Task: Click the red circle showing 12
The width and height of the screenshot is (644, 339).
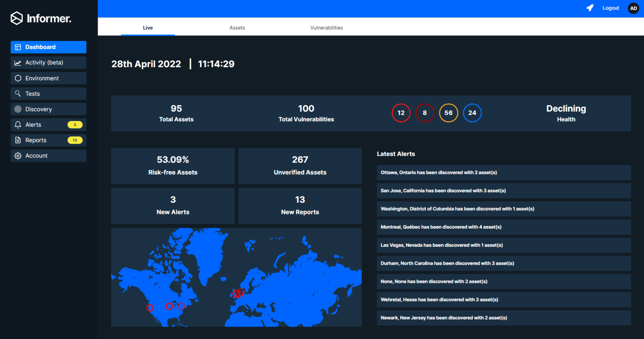Action: click(401, 113)
